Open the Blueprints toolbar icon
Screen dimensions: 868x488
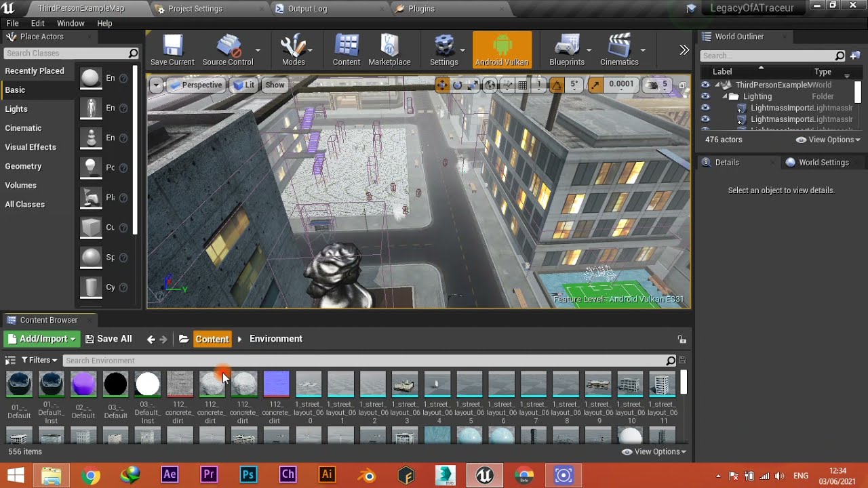coord(567,50)
